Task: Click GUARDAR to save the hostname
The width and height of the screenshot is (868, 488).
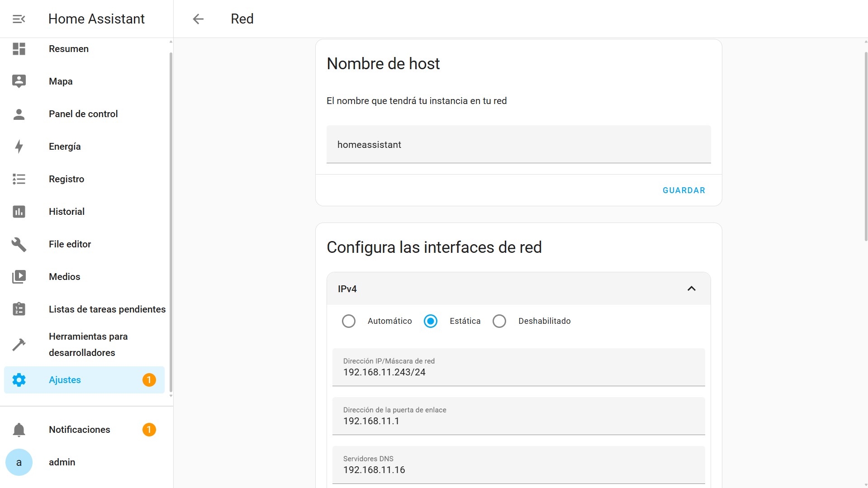Action: coord(683,190)
